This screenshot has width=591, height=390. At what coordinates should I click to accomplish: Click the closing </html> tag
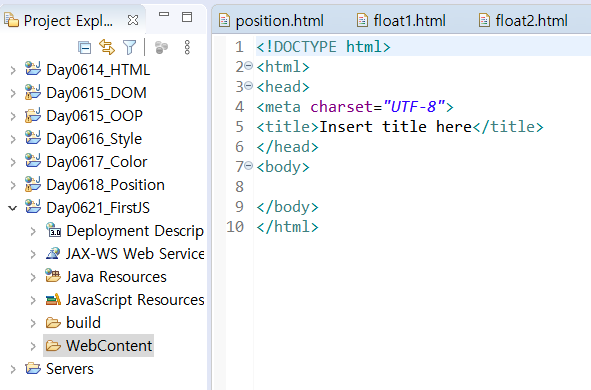pyautogui.click(x=288, y=227)
